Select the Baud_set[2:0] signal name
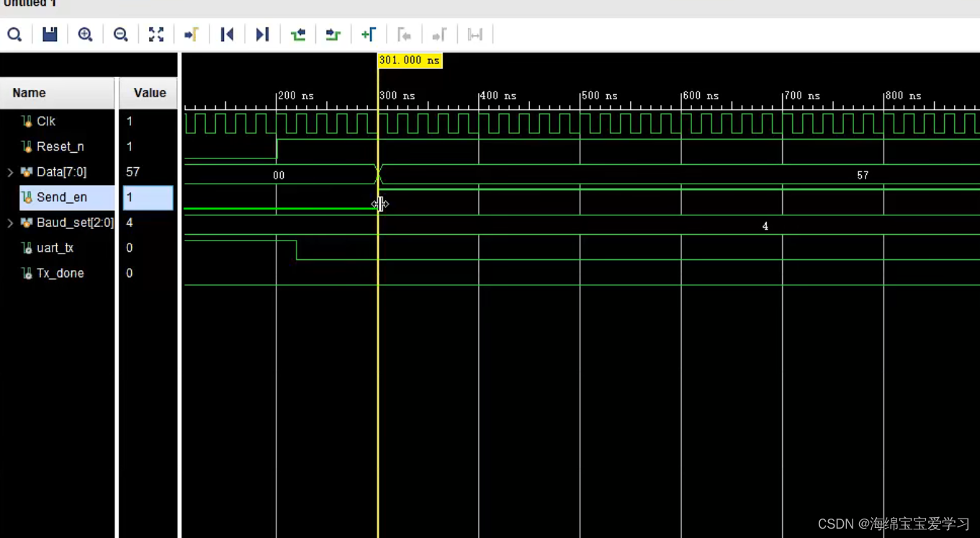The height and width of the screenshot is (538, 980). pyautogui.click(x=75, y=223)
